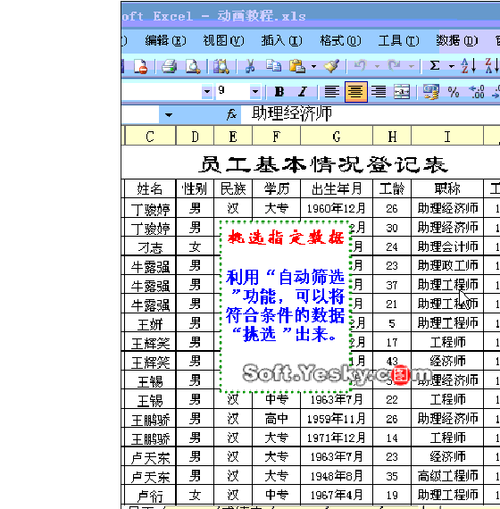Click the Print icon
The width and height of the screenshot is (500, 509).
pyautogui.click(x=169, y=66)
